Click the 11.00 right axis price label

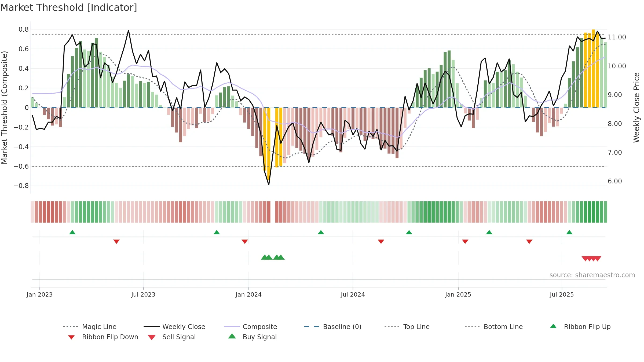[617, 37]
